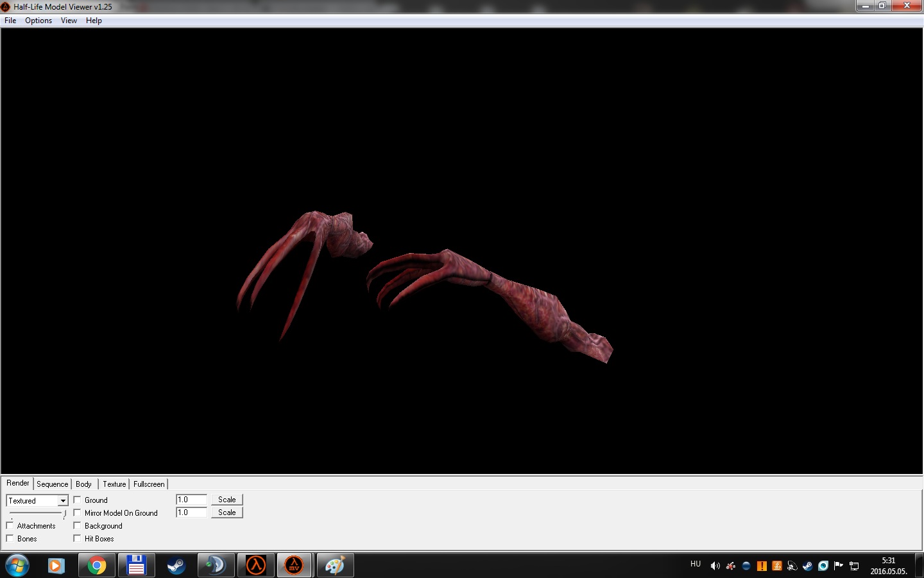Switch to the Render tab
This screenshot has width=924, height=578.
(18, 483)
